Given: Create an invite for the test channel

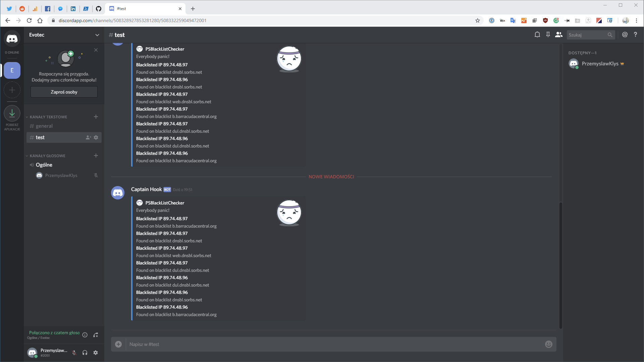Looking at the screenshot, I should [x=88, y=137].
